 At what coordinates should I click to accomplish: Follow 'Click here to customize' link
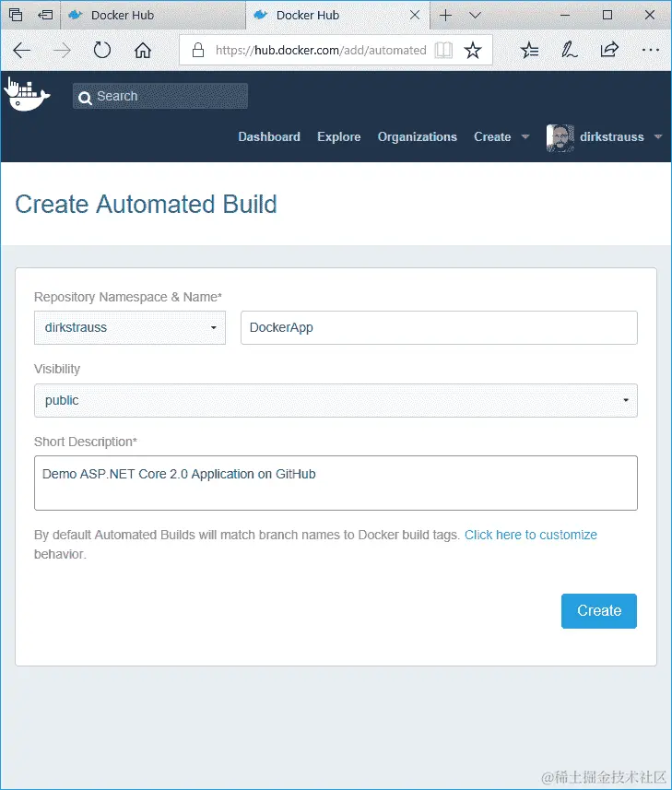[x=530, y=535]
